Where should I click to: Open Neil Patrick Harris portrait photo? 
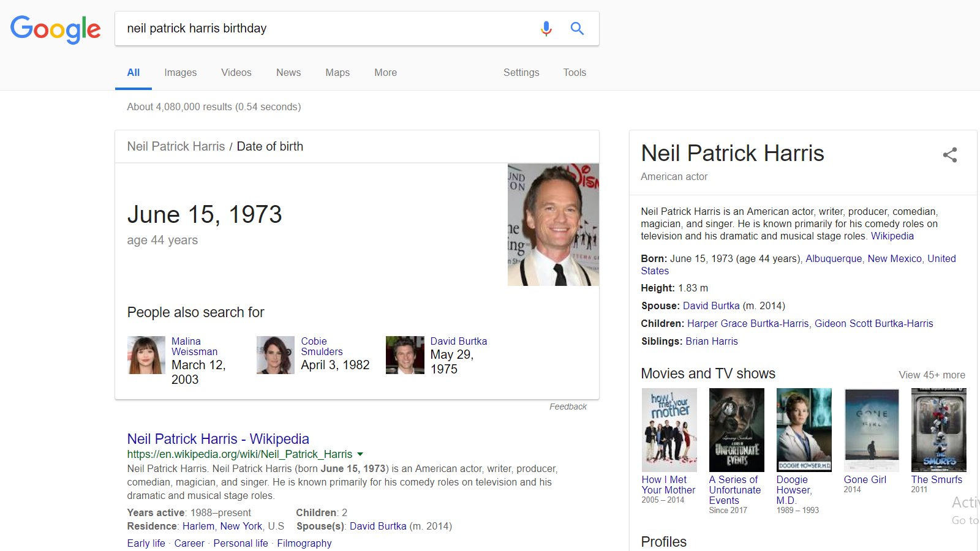coord(553,225)
